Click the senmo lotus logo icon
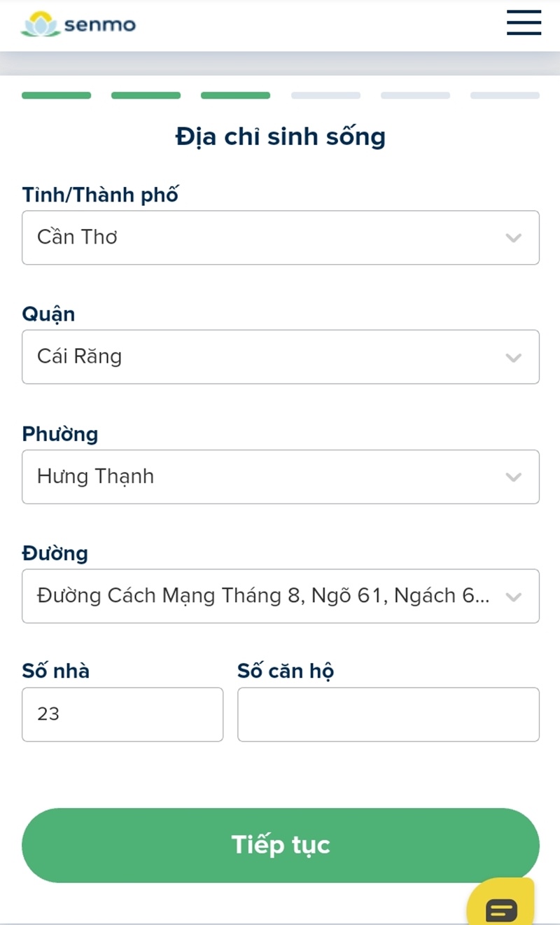The height and width of the screenshot is (925, 560). tap(38, 25)
